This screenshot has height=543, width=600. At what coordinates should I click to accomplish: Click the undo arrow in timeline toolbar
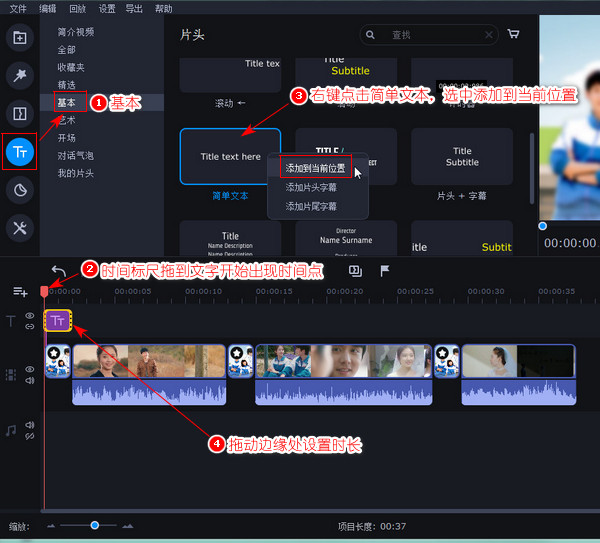point(59,271)
